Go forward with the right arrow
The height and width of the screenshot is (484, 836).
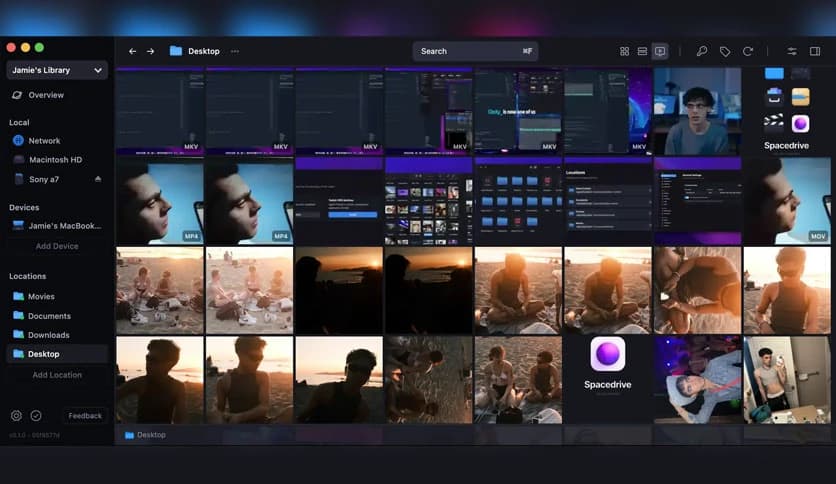151,51
